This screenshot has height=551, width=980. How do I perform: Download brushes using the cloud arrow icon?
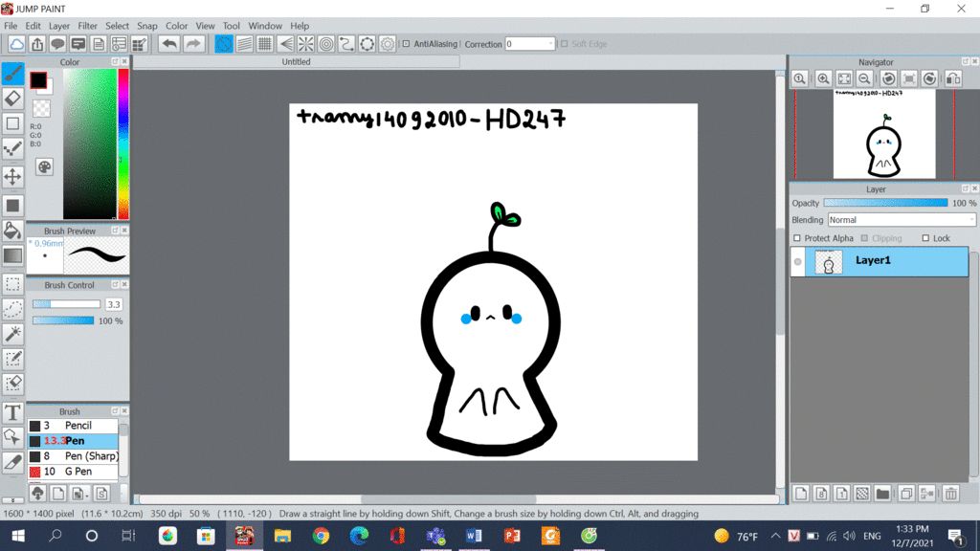tap(37, 494)
